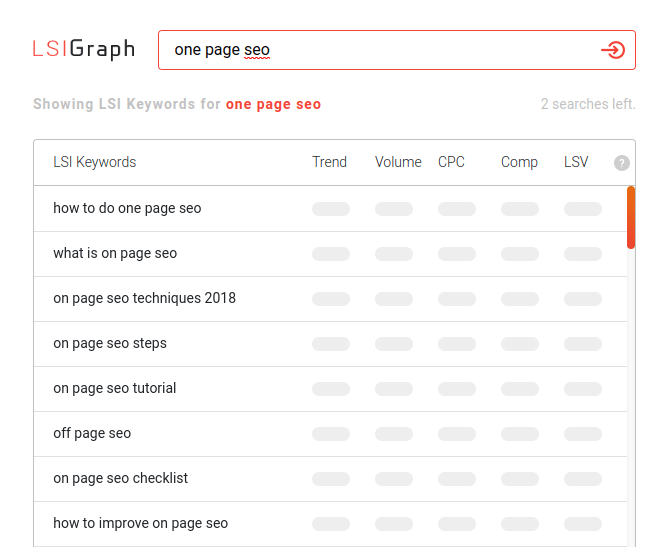This screenshot has width=666, height=547.
Task: Pick the 'on page seo checklist' row
Action: (x=120, y=478)
